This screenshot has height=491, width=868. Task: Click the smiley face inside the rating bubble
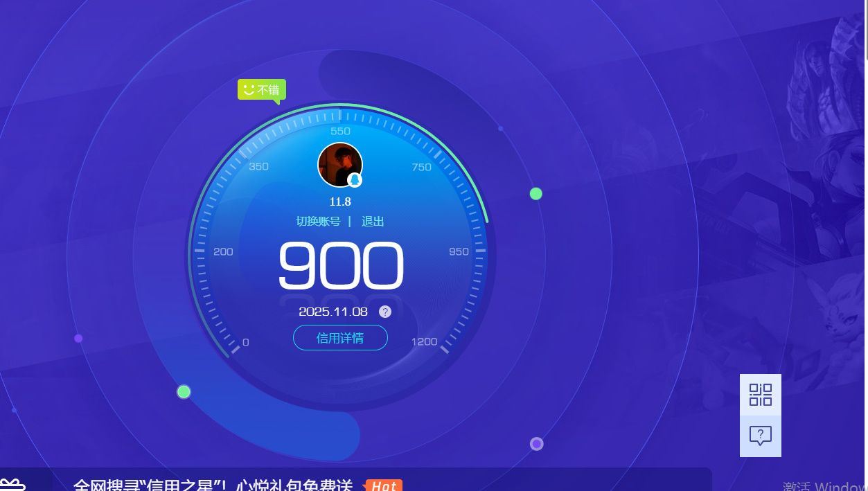[248, 89]
